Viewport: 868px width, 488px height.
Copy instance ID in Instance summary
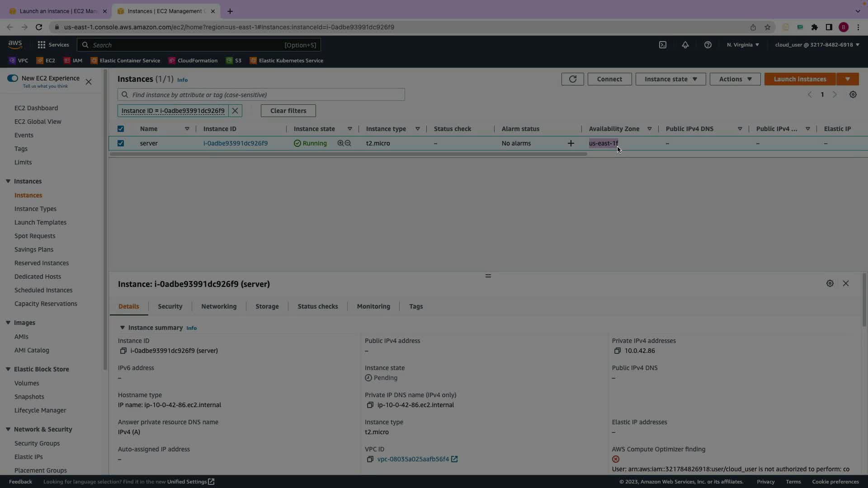point(123,351)
